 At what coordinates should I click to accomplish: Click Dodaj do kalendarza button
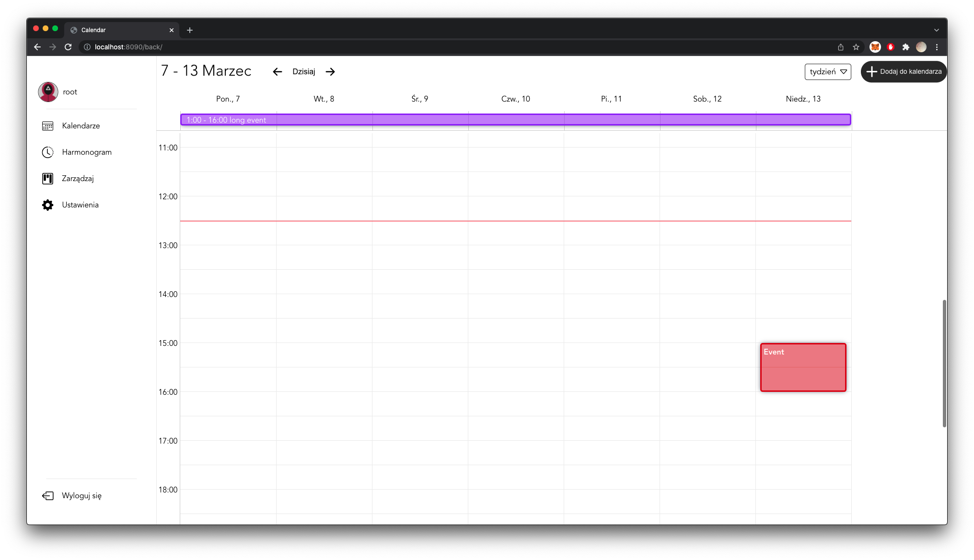(904, 72)
